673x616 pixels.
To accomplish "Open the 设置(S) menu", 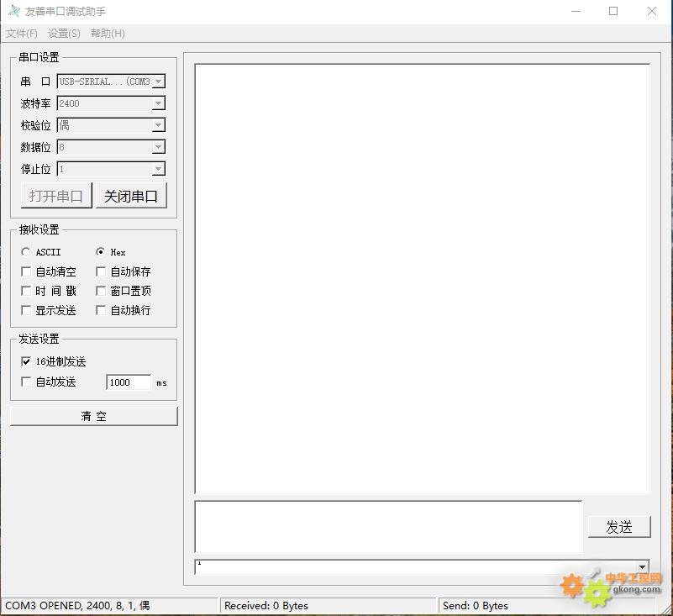I will (64, 34).
